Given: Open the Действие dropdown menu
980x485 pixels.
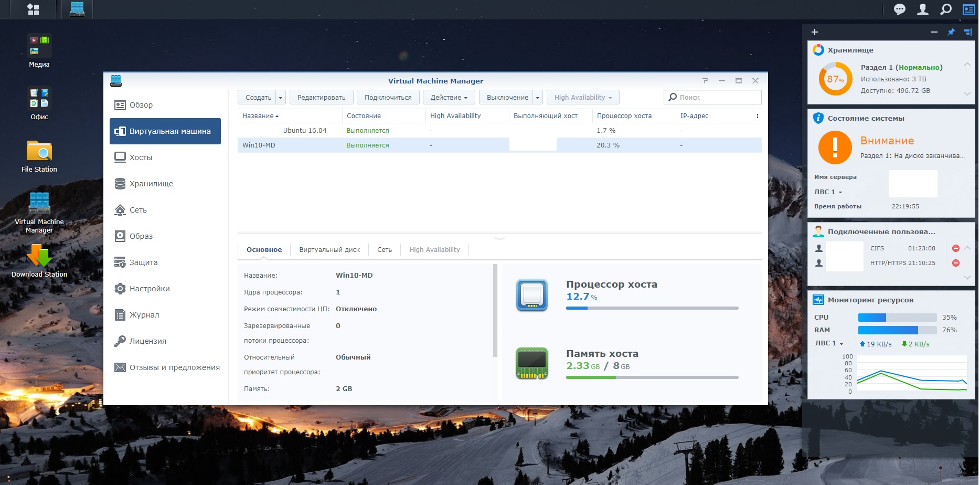Looking at the screenshot, I should tap(449, 98).
